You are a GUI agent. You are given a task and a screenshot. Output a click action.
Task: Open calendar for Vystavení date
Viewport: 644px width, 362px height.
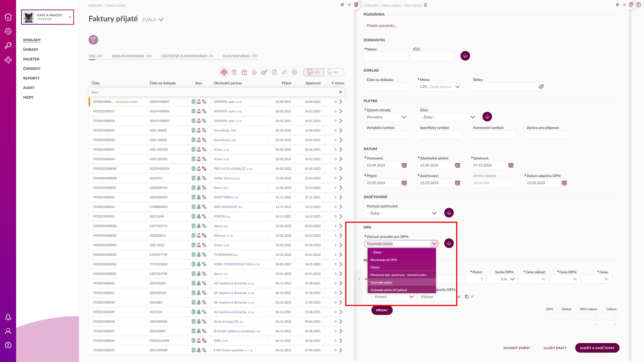tap(404, 165)
